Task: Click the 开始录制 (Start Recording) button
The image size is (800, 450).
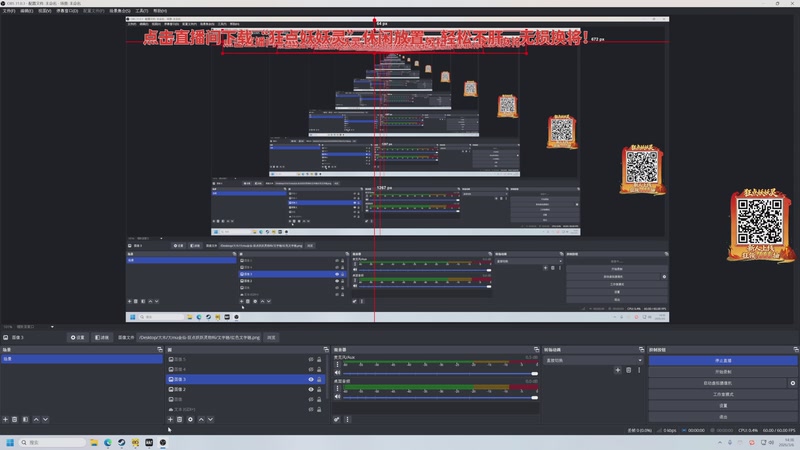Action: click(x=723, y=371)
